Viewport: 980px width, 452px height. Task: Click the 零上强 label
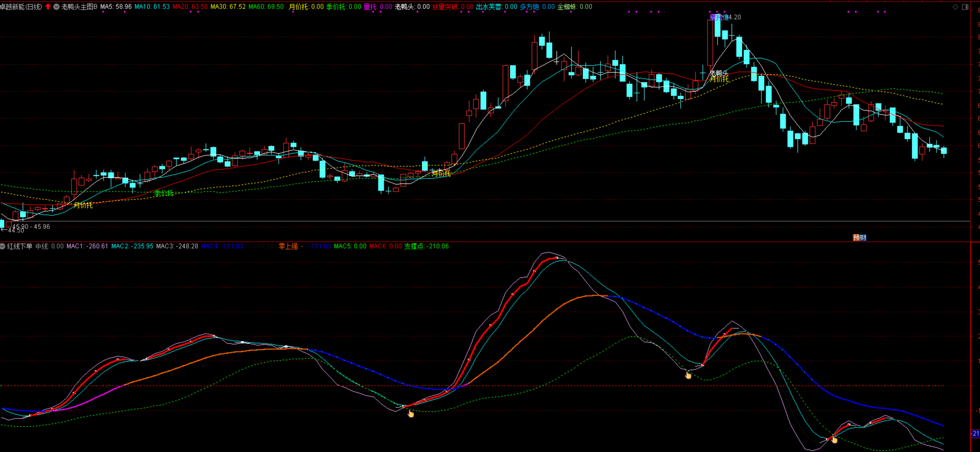289,246
